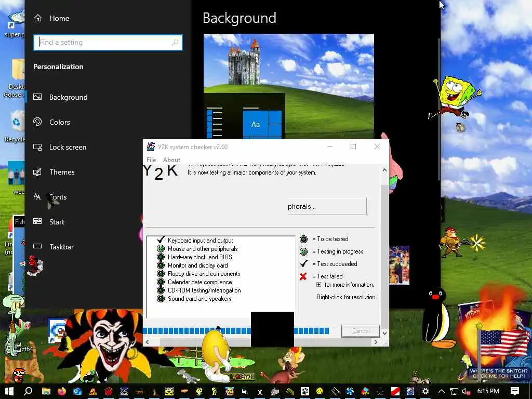Select 'Monitor and display card' row
Viewport: 532px width, 399px height.
192,265
